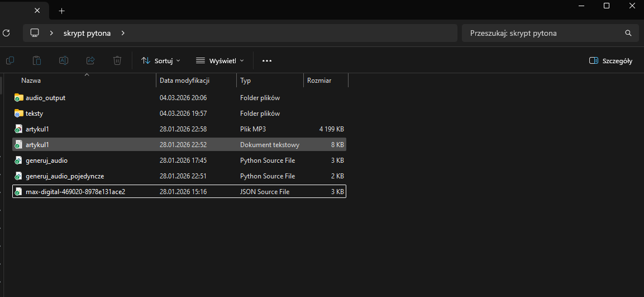
Task: Click the Share icon in toolbar
Action: [90, 60]
